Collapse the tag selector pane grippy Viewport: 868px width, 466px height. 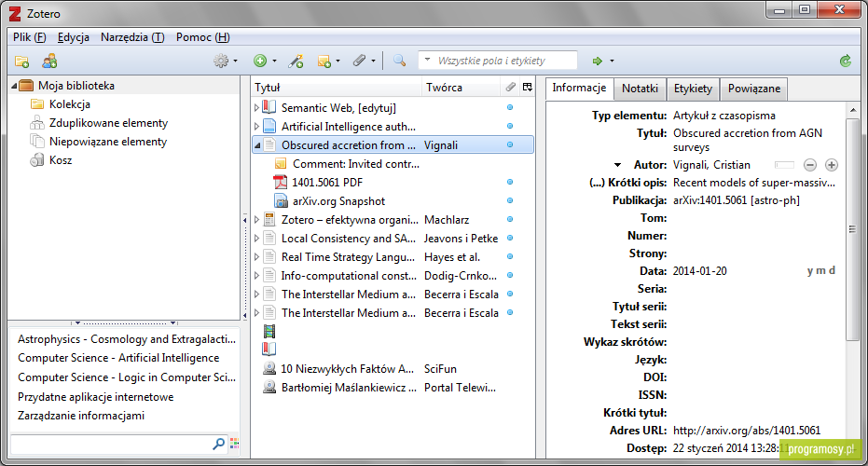click(125, 322)
